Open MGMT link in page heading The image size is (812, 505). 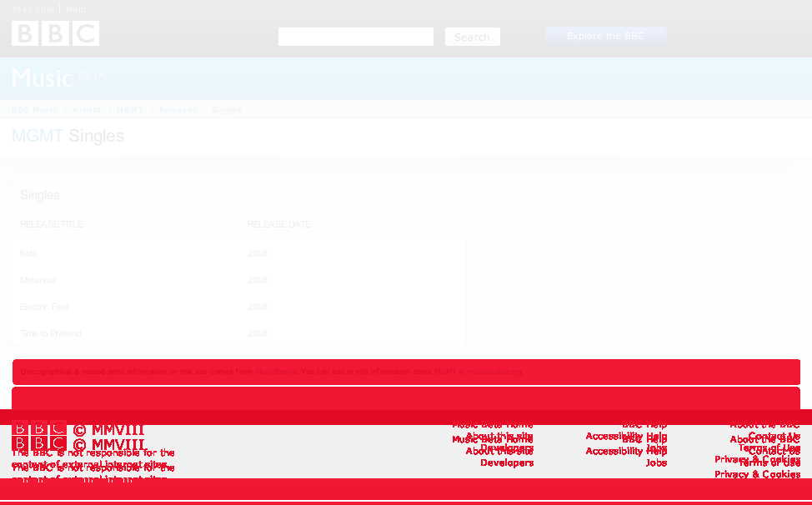38,136
